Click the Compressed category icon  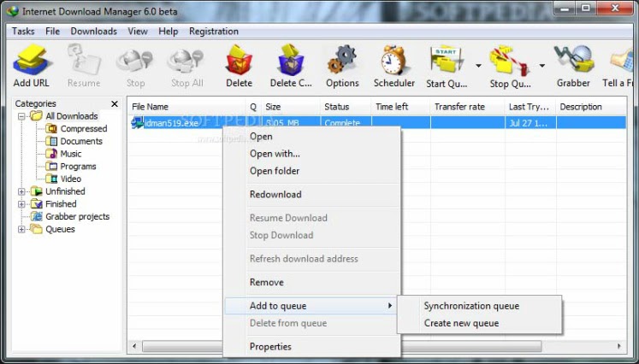pyautogui.click(x=51, y=129)
